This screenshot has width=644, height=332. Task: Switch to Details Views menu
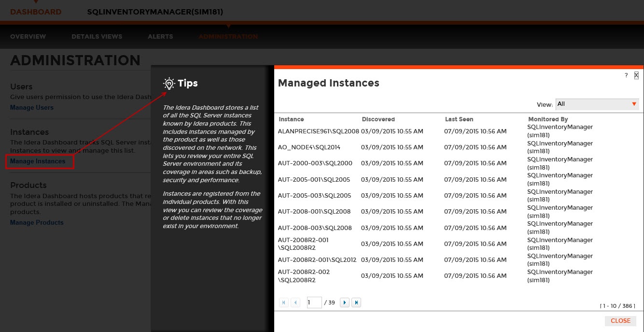97,37
